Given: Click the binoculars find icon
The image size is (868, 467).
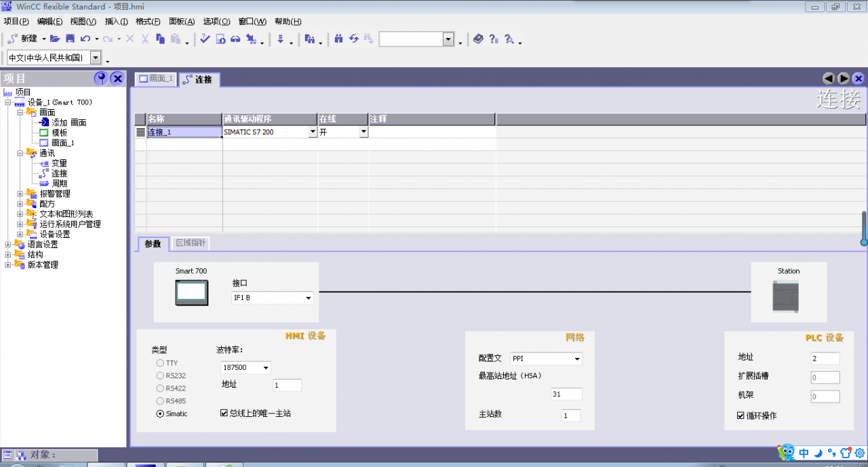Looking at the screenshot, I should tap(338, 39).
